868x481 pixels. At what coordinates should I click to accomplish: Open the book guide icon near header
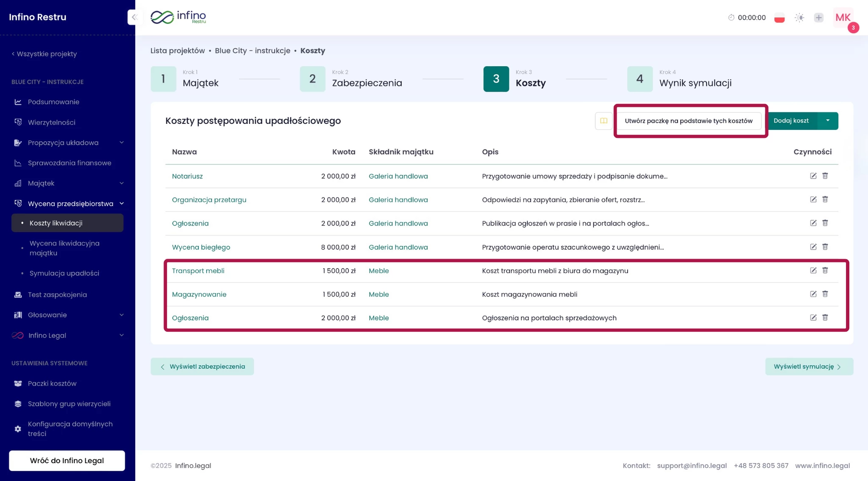[x=604, y=121]
